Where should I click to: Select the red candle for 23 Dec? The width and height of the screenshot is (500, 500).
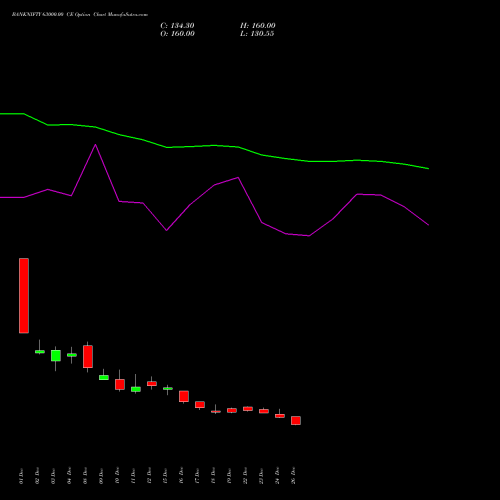(264, 411)
